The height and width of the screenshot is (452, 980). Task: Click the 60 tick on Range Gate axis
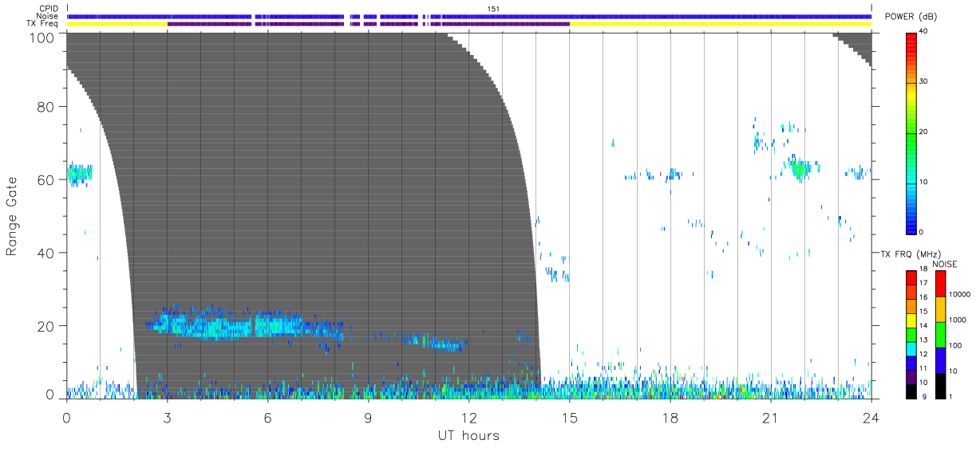point(46,179)
